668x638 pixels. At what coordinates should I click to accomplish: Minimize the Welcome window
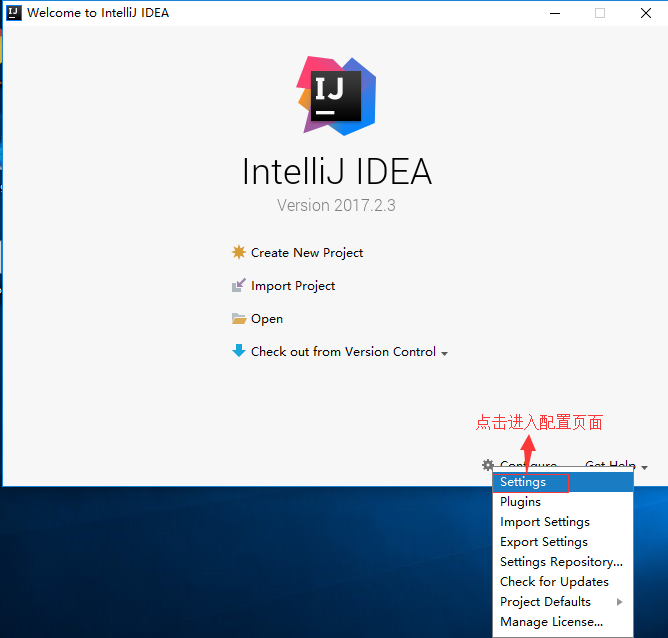pos(555,13)
